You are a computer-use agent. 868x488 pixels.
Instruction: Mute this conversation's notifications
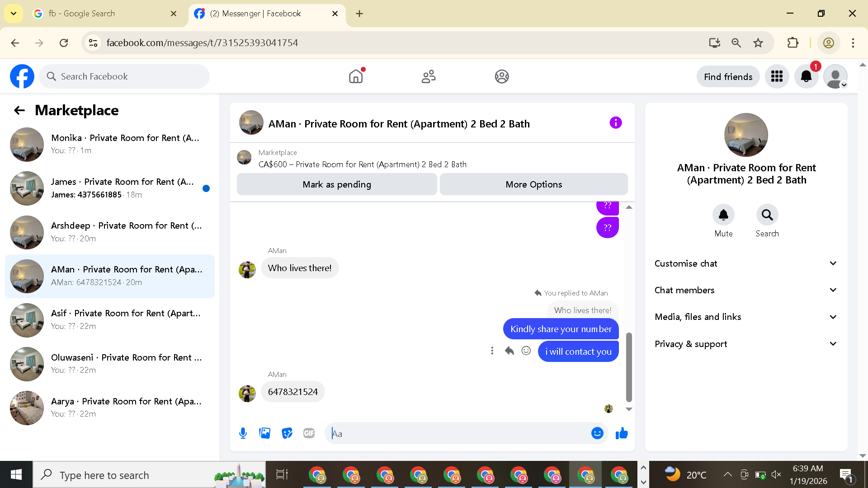point(723,215)
